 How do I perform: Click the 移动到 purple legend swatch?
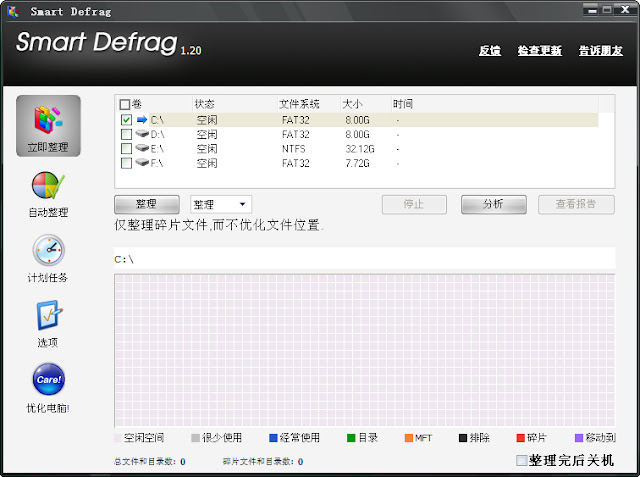click(579, 438)
